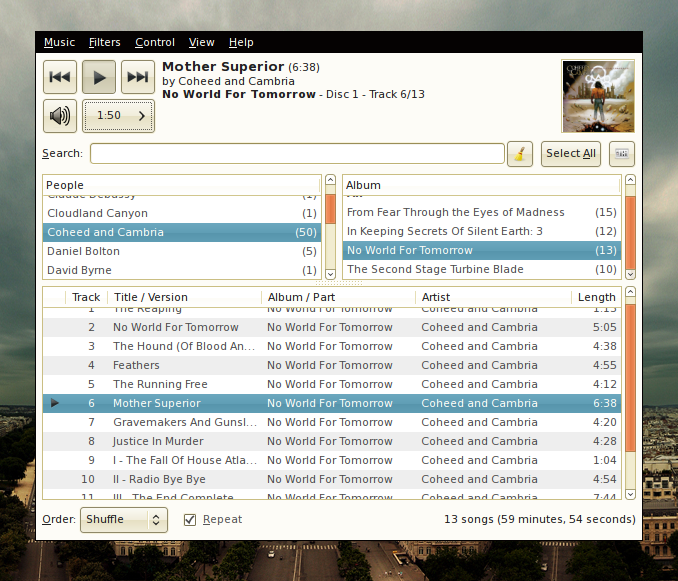Toggle the 1:50 seek position button
This screenshot has height=581, width=678.
(x=118, y=116)
